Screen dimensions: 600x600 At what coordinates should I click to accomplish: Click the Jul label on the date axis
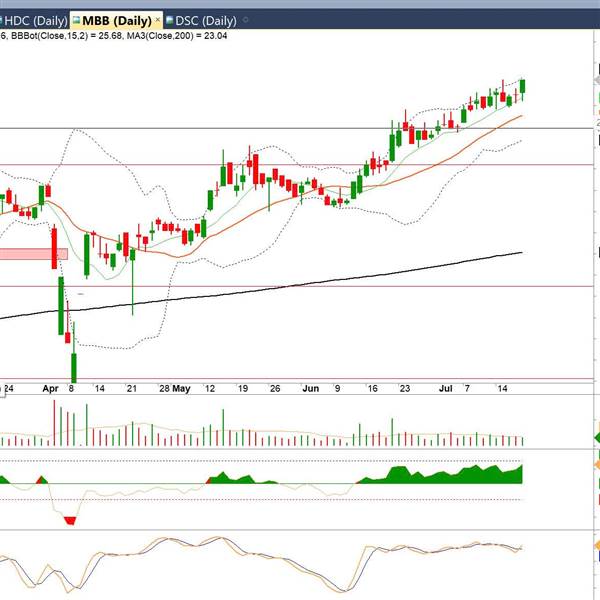[445, 389]
